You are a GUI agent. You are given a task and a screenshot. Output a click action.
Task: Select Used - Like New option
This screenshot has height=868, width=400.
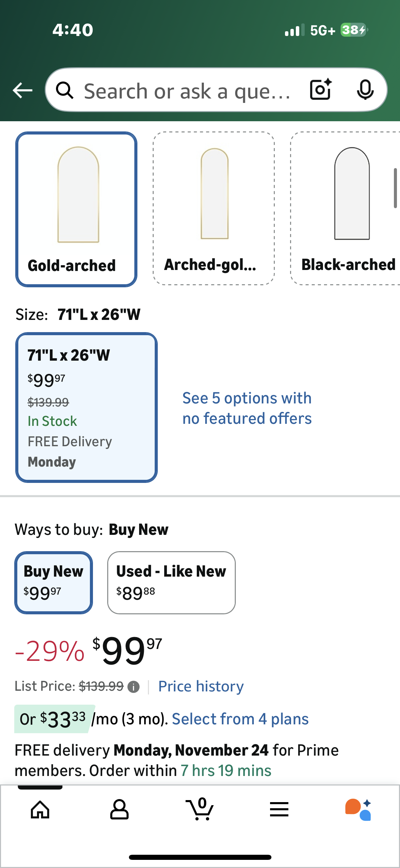point(171,582)
